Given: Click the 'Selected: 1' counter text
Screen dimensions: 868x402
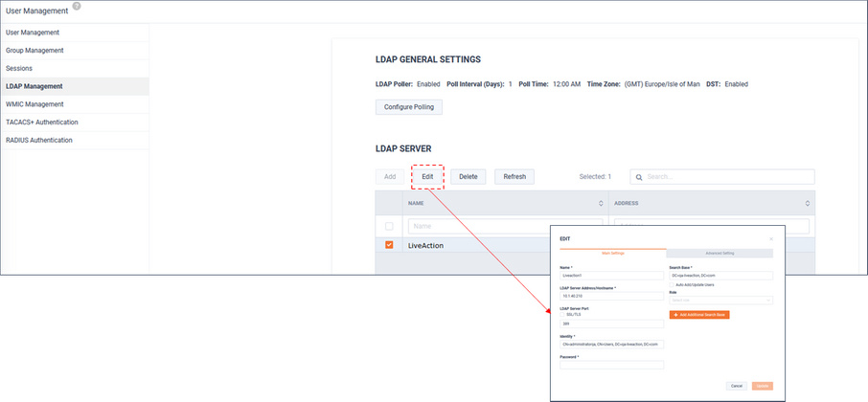Looking at the screenshot, I should point(595,177).
